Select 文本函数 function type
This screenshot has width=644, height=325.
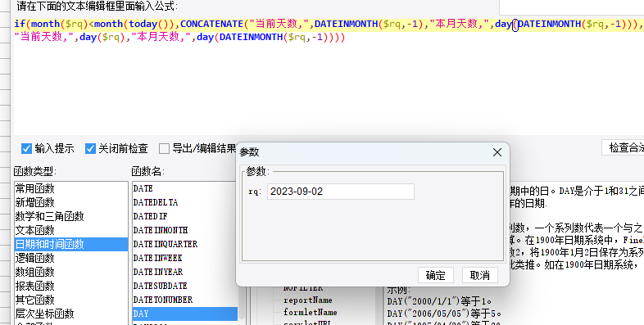point(70,230)
